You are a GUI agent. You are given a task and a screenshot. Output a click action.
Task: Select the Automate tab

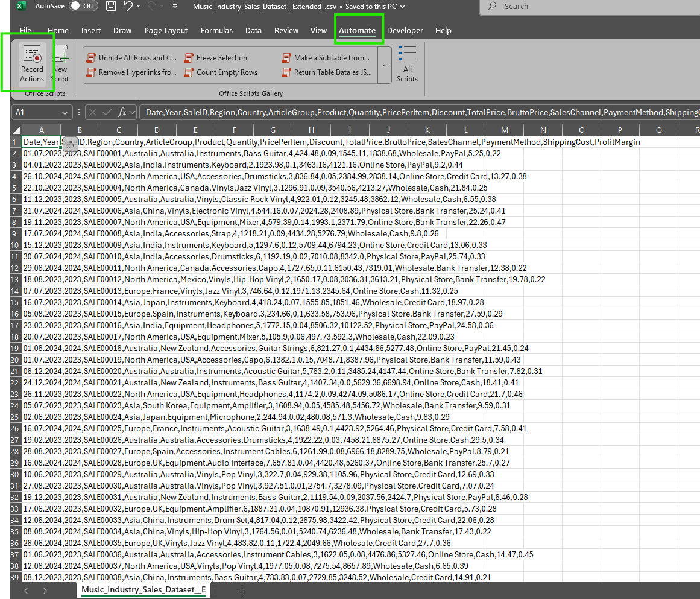point(357,30)
